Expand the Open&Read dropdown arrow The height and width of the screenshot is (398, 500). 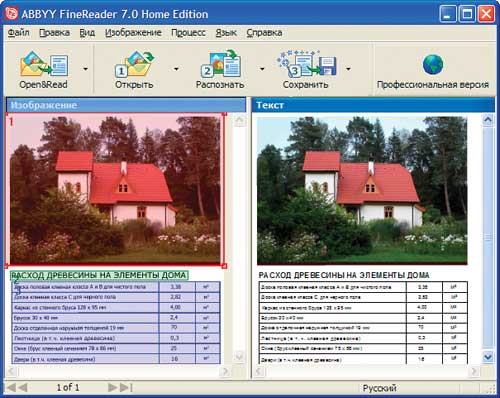tap(85, 69)
